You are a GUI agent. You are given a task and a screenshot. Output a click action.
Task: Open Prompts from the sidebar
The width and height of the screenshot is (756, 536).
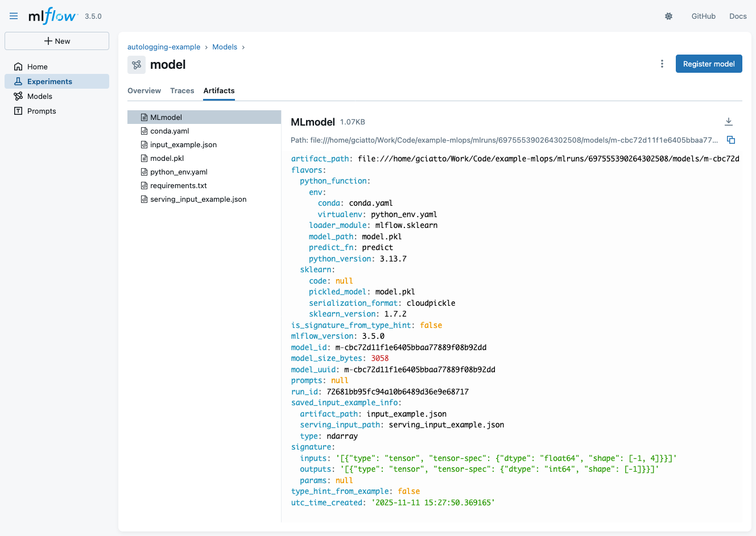click(42, 111)
